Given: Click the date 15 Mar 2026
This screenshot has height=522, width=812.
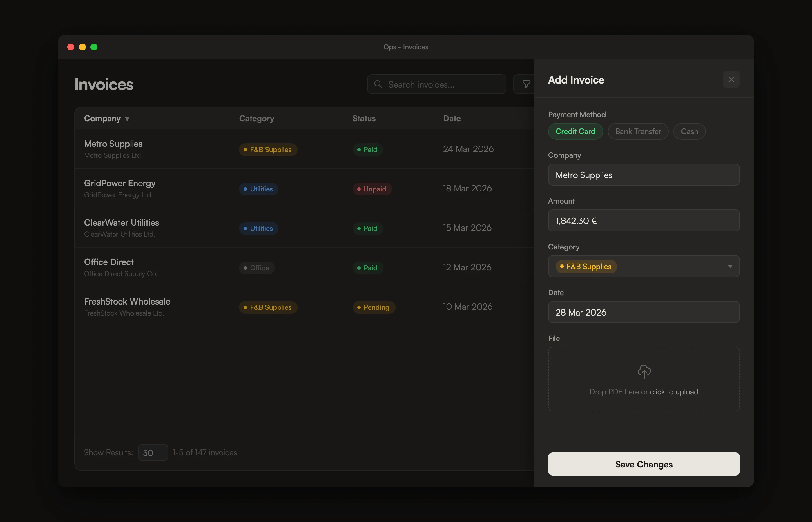Looking at the screenshot, I should pos(467,228).
